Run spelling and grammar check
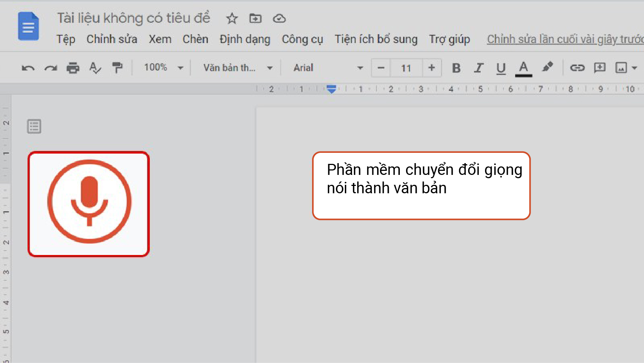The width and height of the screenshot is (644, 363). (95, 68)
